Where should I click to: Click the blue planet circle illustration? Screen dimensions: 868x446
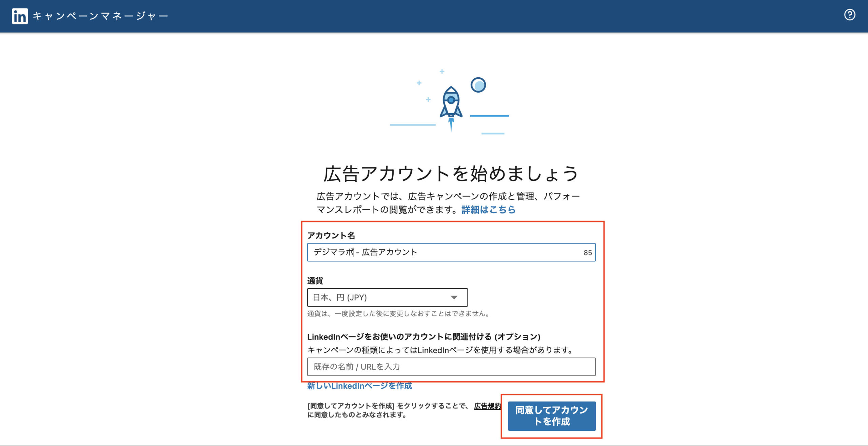pos(478,85)
